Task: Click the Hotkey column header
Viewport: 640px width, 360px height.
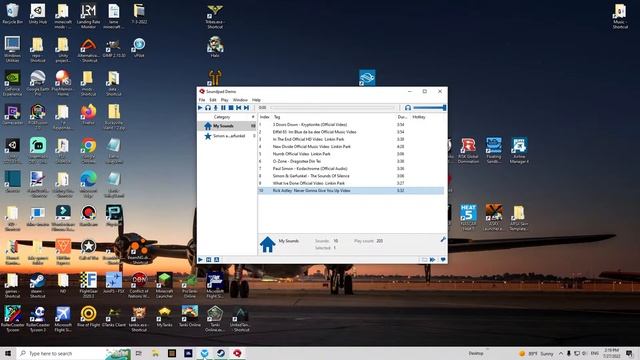Action: [x=419, y=117]
